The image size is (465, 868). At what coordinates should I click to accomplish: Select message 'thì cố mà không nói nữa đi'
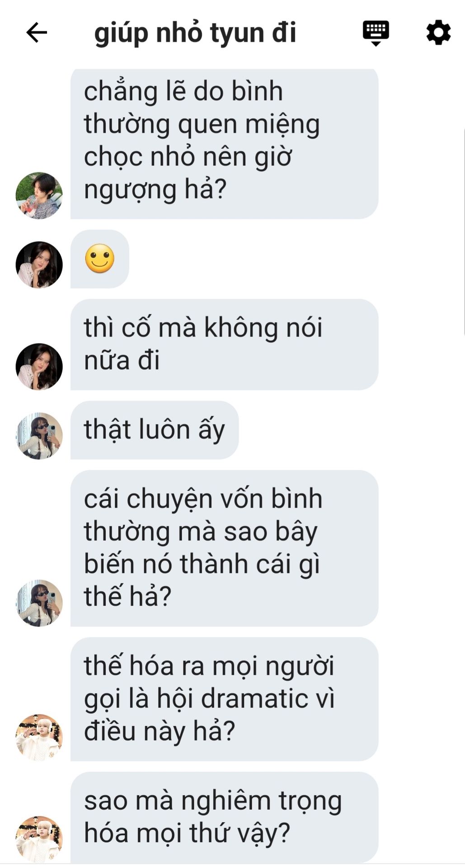pyautogui.click(x=224, y=344)
